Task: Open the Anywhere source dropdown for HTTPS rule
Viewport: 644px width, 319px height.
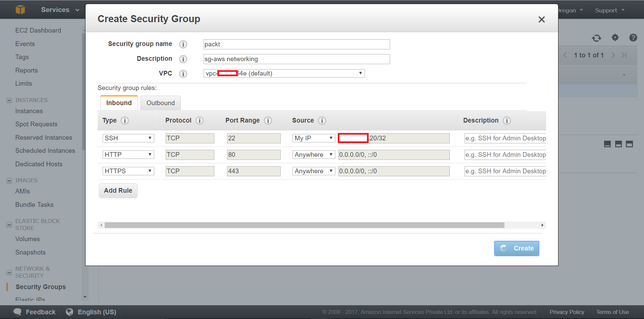Action: click(x=314, y=171)
